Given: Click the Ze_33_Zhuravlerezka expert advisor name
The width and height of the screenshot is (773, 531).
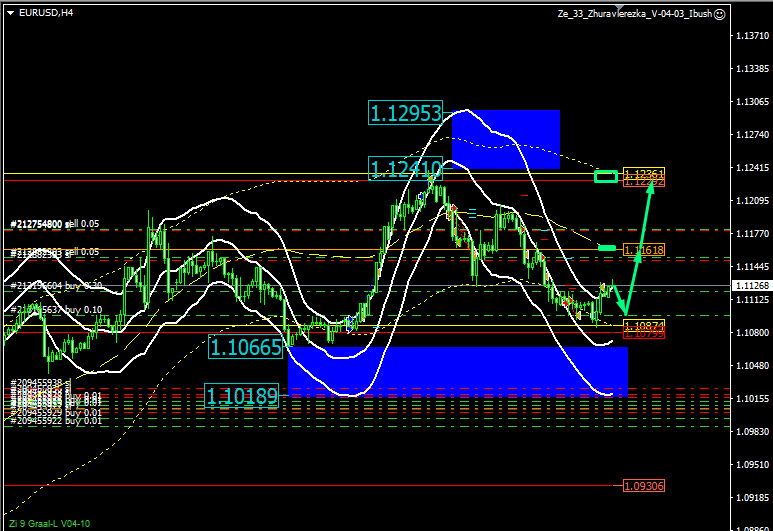Looking at the screenshot, I should tap(634, 14).
